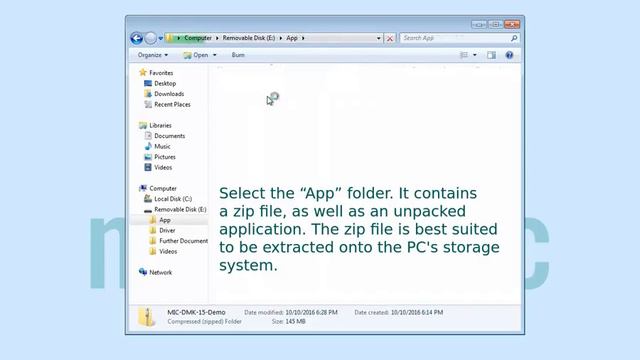Open the Music library

coord(162,146)
